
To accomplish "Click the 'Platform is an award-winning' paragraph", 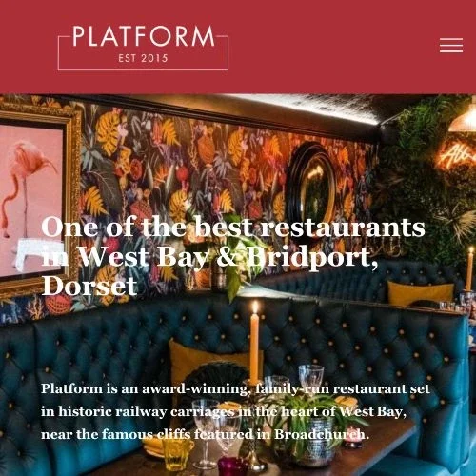I will tap(235, 411).
